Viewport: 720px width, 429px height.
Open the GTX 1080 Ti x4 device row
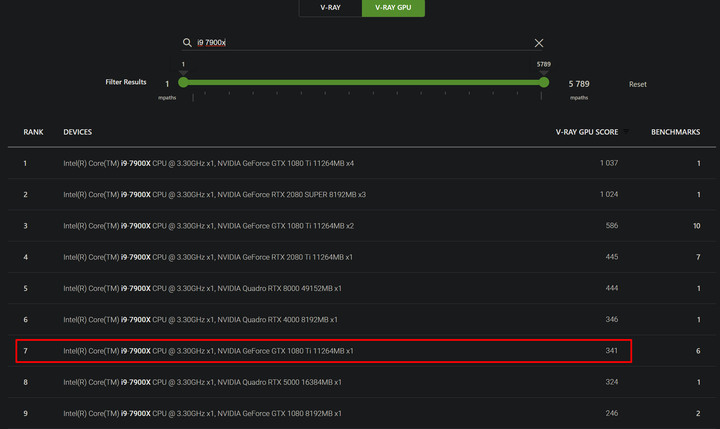coord(362,163)
